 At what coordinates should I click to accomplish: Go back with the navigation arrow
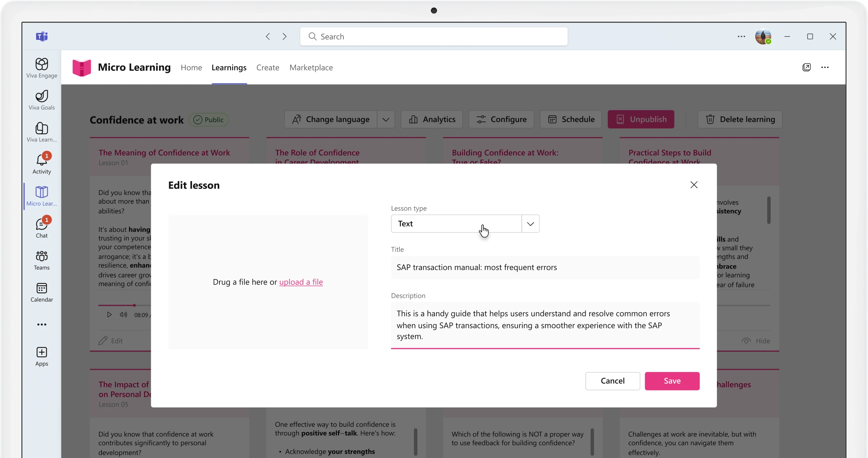click(268, 37)
